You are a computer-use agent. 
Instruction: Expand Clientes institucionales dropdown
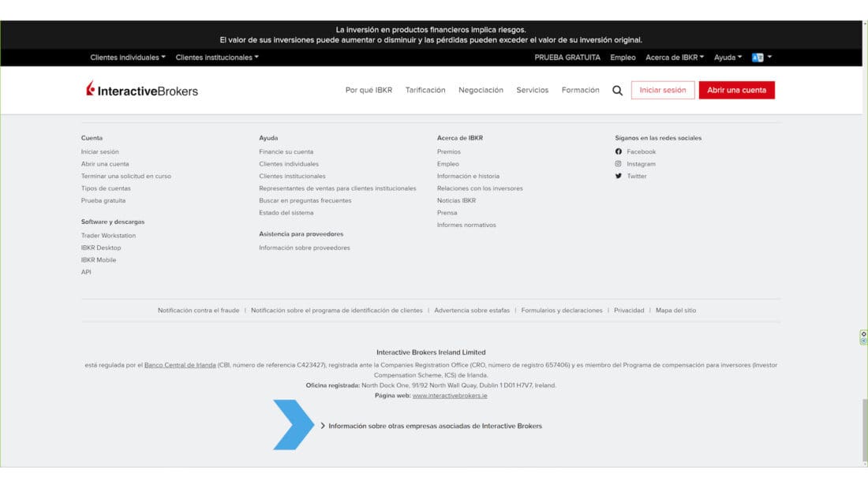click(x=217, y=58)
